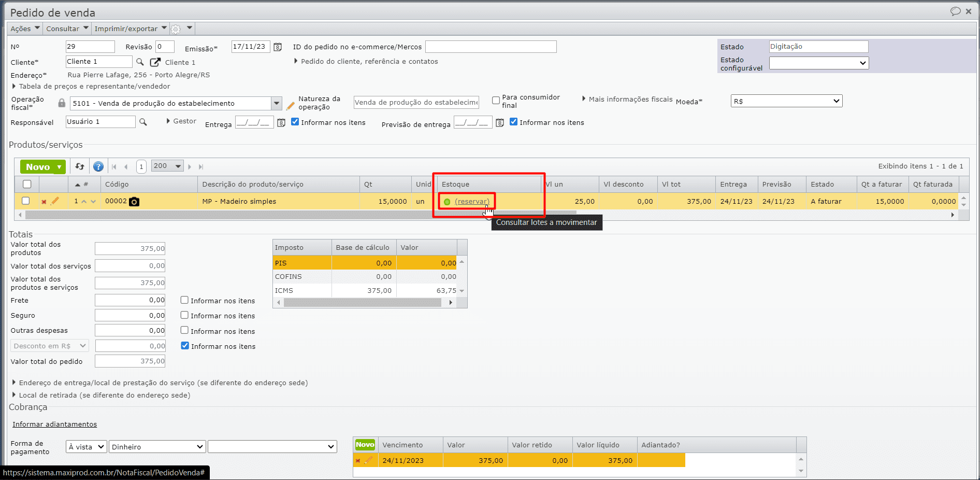The image size is (980, 480).
Task: Go to last page of items grid
Action: click(201, 167)
